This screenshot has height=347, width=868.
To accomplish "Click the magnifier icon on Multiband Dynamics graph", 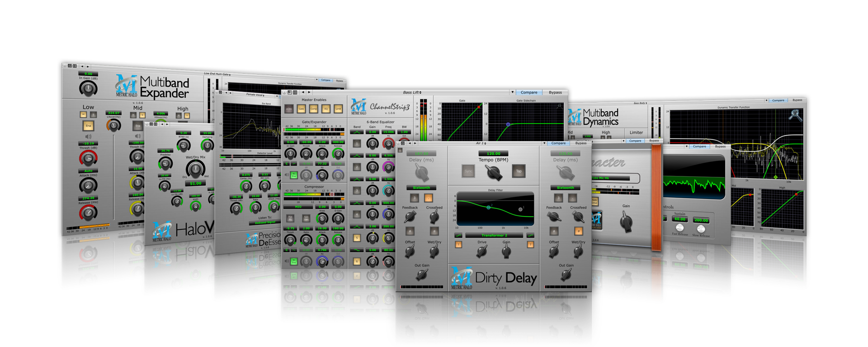I will (794, 115).
